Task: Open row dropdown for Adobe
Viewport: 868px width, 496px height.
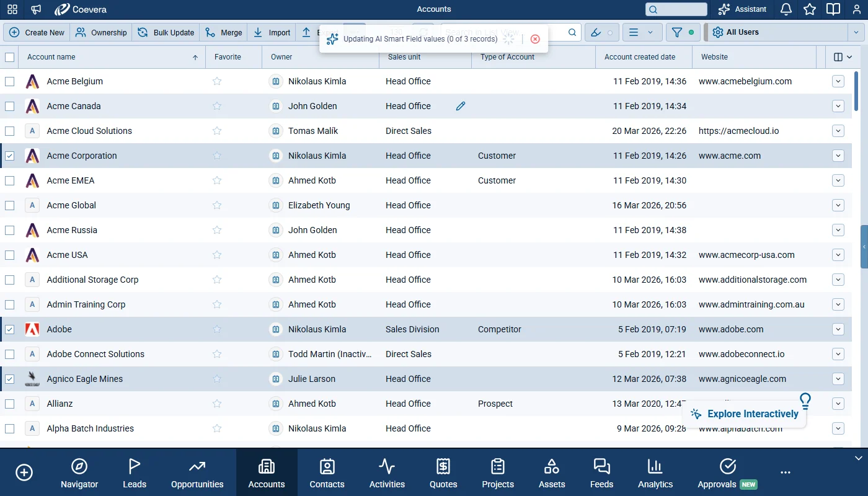Action: point(838,329)
